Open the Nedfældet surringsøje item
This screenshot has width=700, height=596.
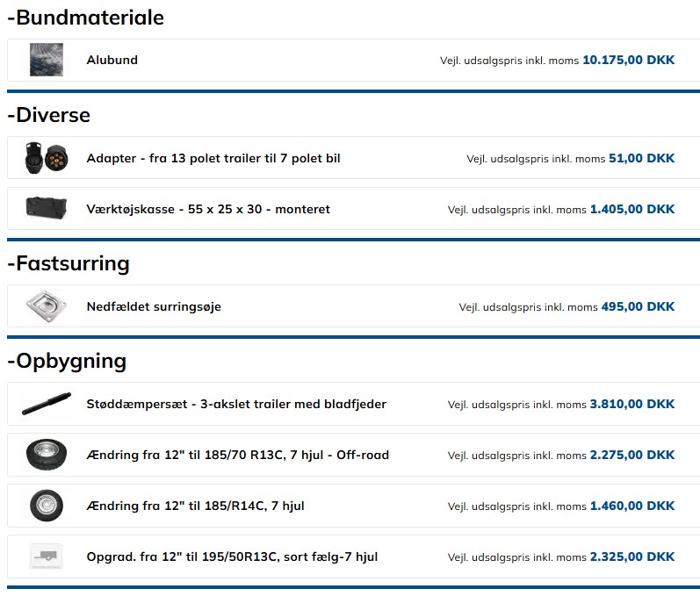point(154,307)
